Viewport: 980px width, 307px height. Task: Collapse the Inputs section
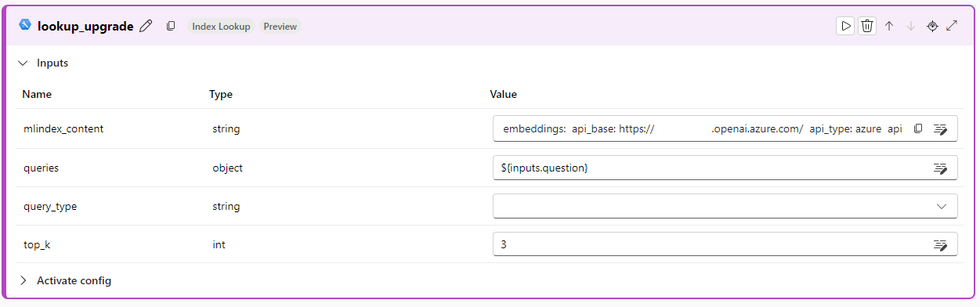tap(23, 63)
